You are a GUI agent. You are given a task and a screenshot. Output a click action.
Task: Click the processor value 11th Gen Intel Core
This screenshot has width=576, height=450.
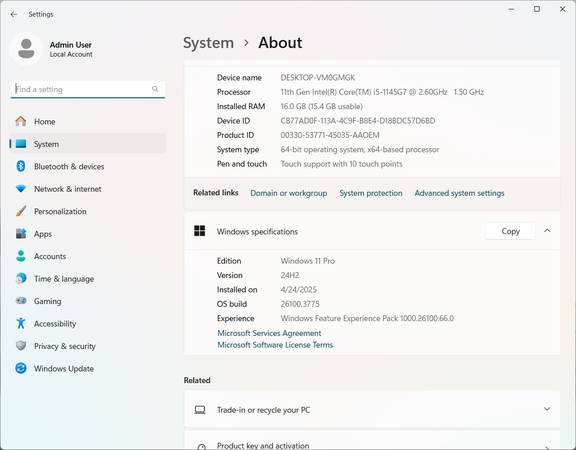[x=382, y=92]
